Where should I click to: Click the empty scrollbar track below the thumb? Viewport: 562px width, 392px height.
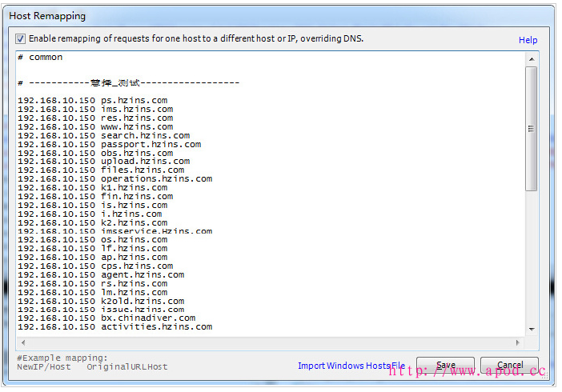[x=531, y=256]
